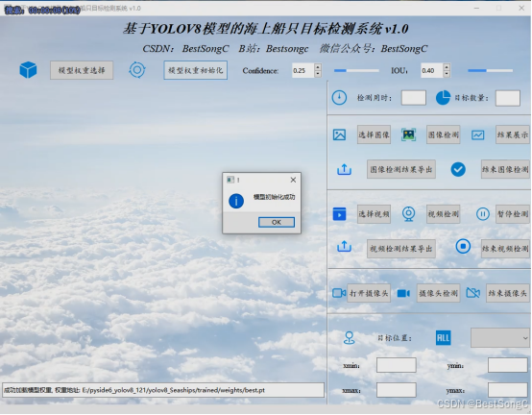Click the crossed-out camera icon
532x415 pixels.
473,293
